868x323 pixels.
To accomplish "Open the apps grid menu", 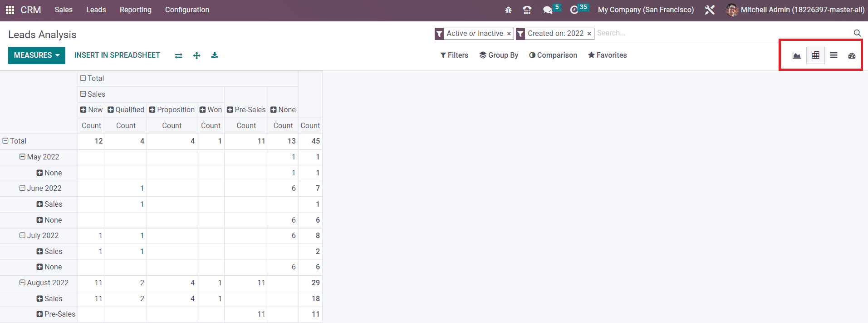I will pos(10,10).
